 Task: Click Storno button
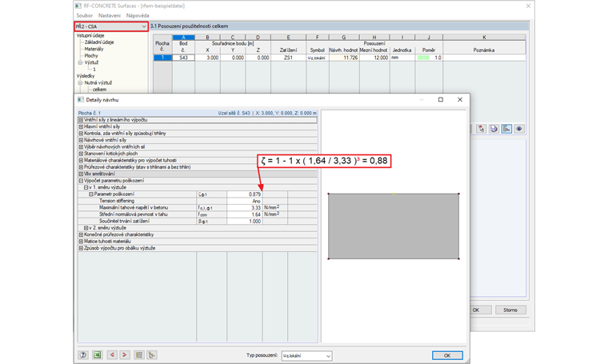point(510,310)
